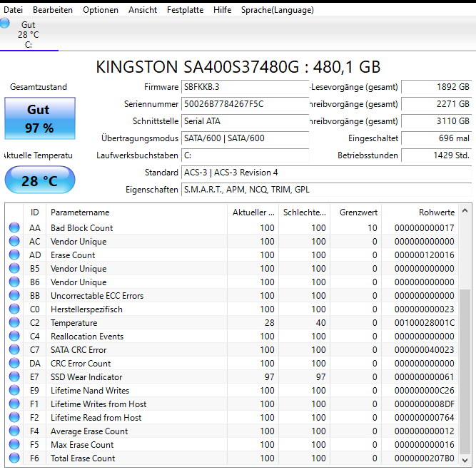Click status orb for Average Erase Count
The width and height of the screenshot is (476, 472).
(14, 431)
